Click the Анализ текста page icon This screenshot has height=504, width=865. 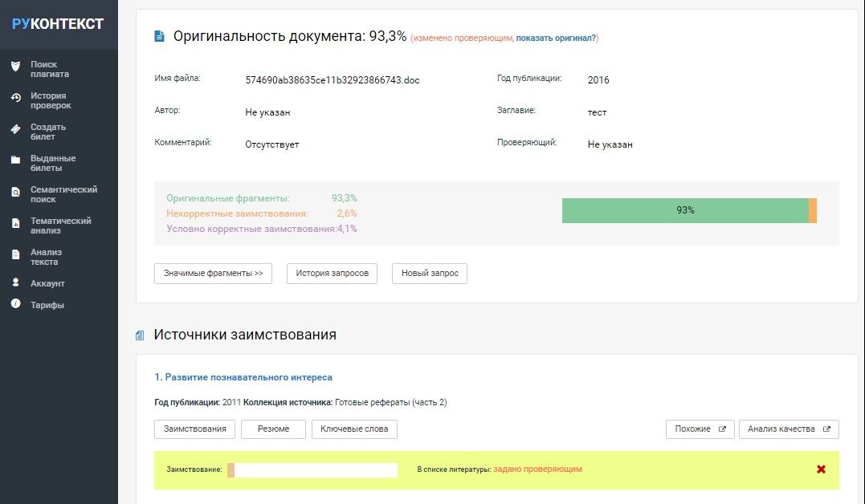15,254
